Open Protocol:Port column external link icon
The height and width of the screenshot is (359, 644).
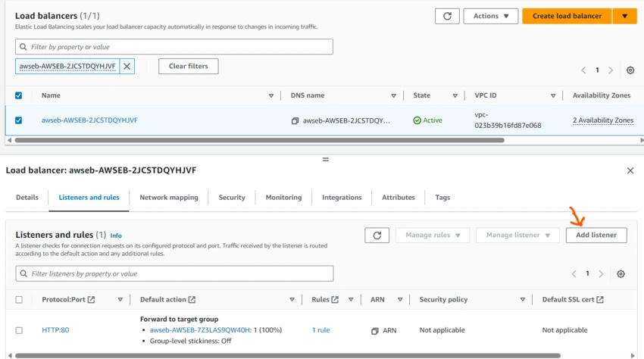[91, 299]
